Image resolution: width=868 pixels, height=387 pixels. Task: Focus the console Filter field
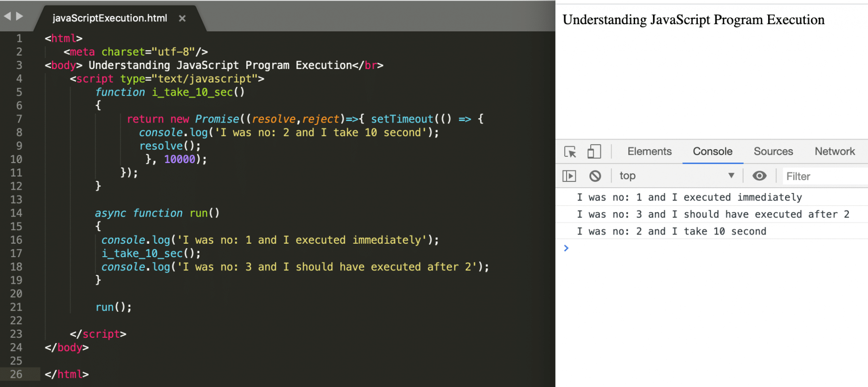point(825,176)
